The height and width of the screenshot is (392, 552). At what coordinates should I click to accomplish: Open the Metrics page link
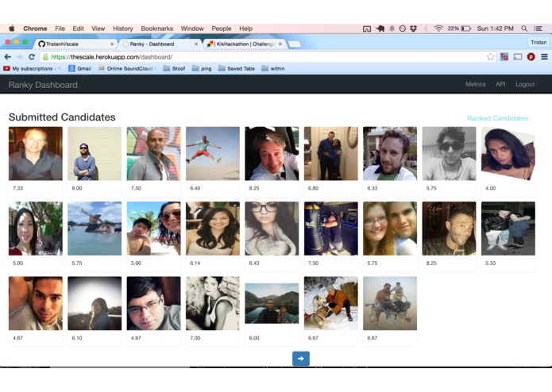point(476,84)
